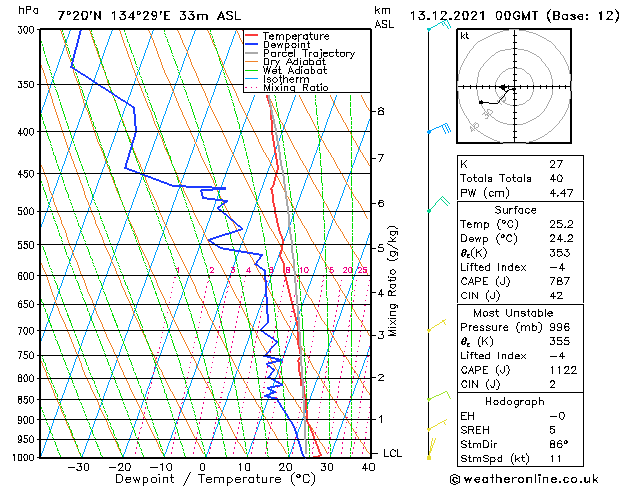629x486 pixels.
Task: Click the surface CIN value 42
Action: coord(556,296)
